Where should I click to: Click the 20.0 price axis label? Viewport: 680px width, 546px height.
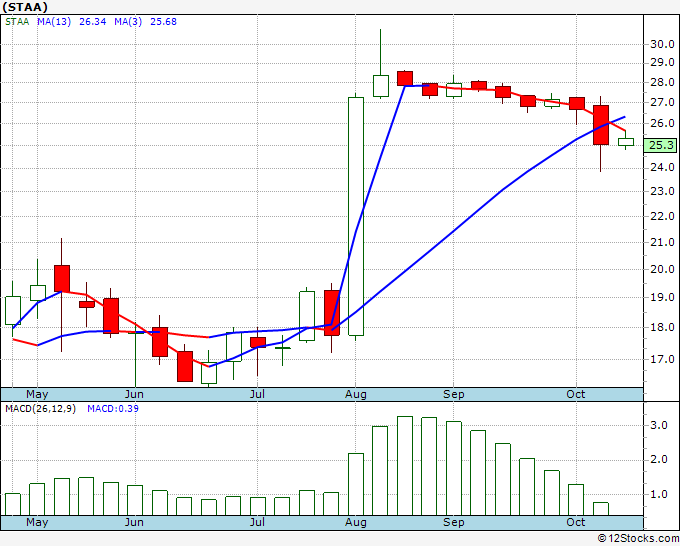point(662,269)
